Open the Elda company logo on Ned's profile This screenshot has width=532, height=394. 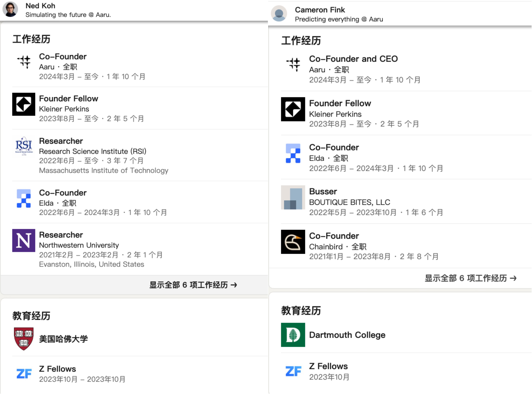pos(23,198)
